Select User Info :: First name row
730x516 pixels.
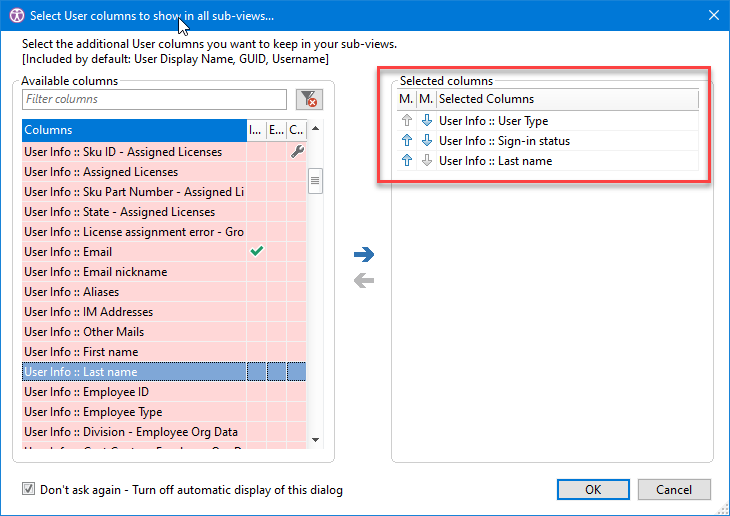click(134, 352)
